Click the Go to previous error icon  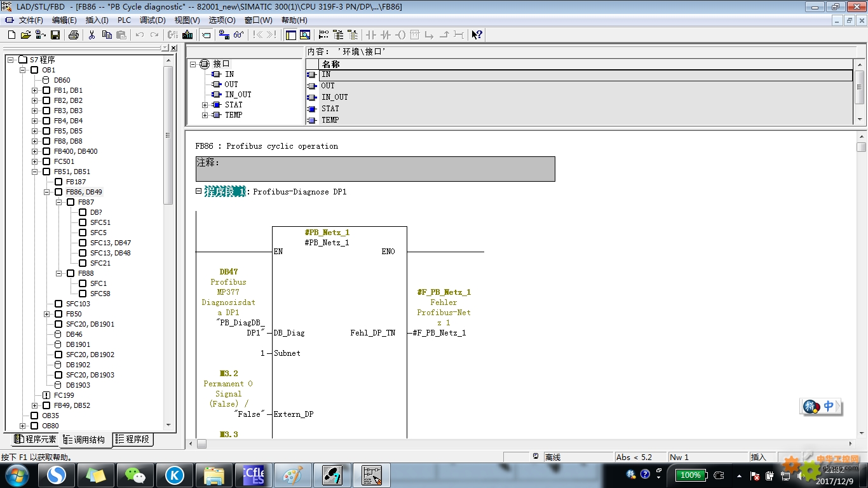coord(257,35)
